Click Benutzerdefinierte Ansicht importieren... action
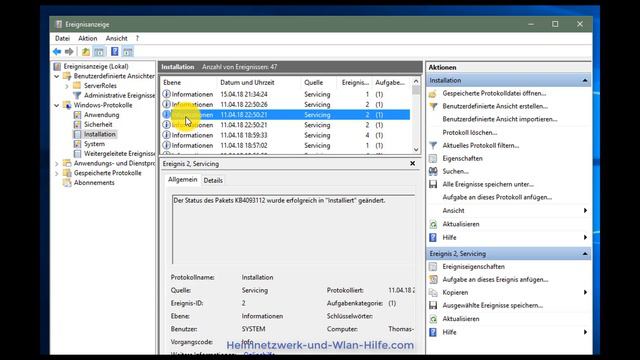 click(x=500, y=119)
